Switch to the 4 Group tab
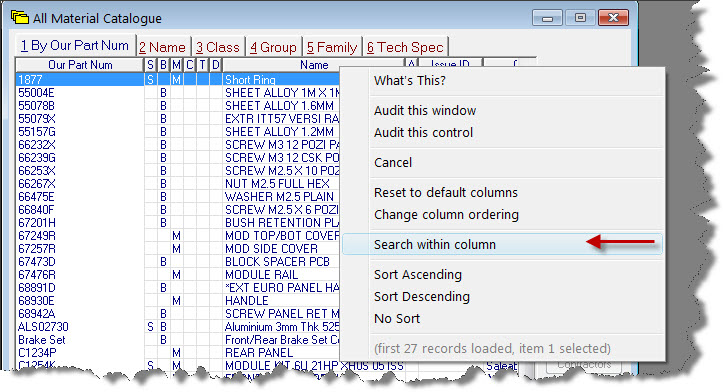The height and width of the screenshot is (392, 723). coord(273,47)
